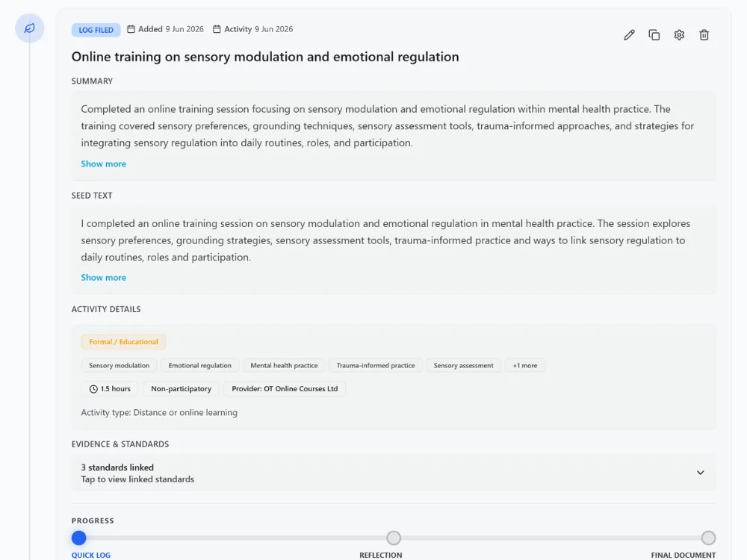The image size is (747, 560).
Task: Show more of the Seed Text
Action: point(103,278)
